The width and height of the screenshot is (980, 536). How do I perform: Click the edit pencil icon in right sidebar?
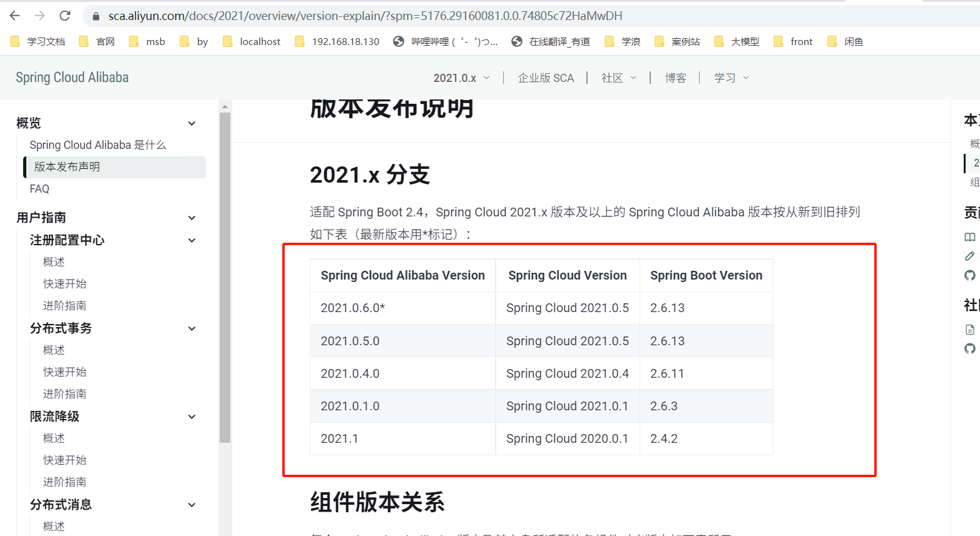969,256
